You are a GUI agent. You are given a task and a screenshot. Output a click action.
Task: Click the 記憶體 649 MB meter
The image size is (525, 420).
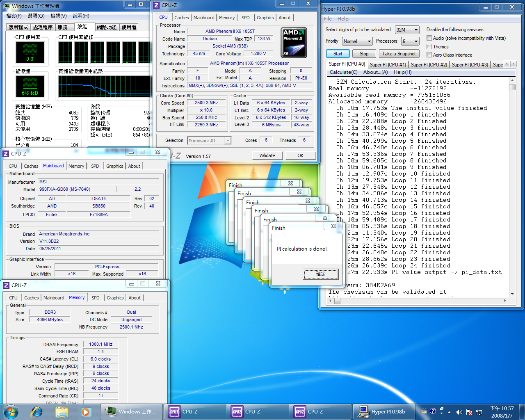tap(30, 86)
